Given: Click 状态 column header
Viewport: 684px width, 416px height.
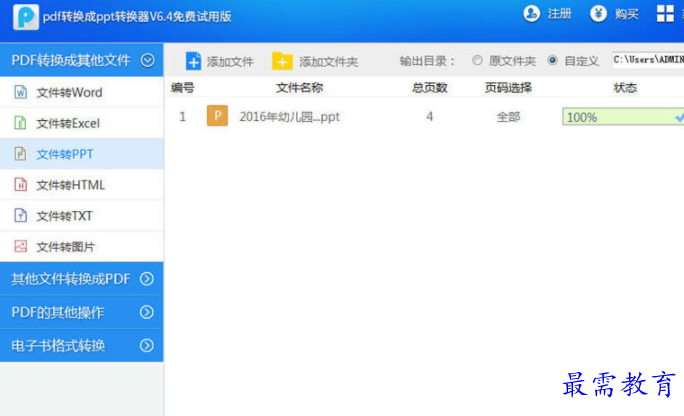Looking at the screenshot, I should click(x=625, y=88).
